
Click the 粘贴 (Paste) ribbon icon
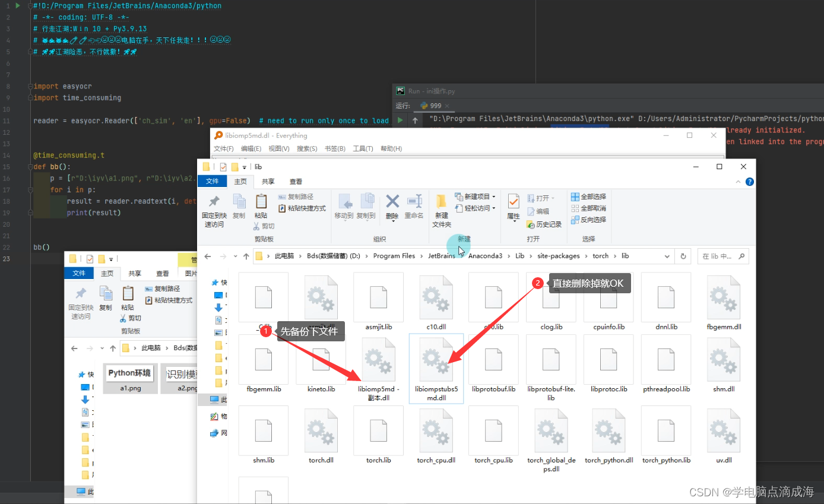coord(260,204)
